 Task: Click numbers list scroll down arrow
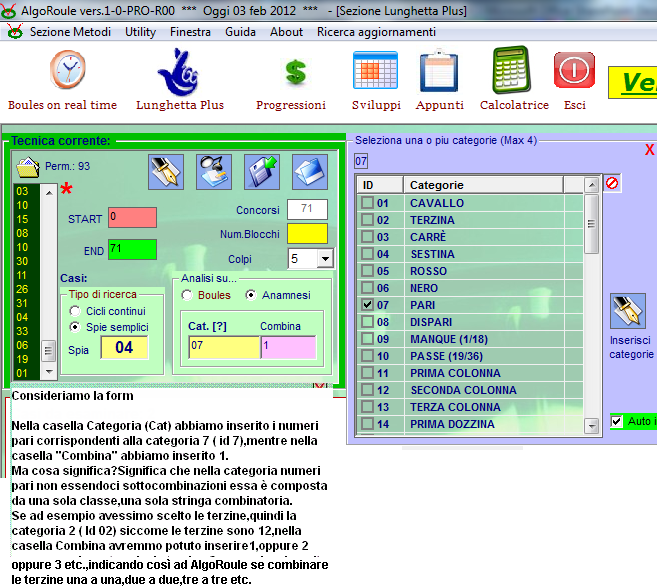[x=49, y=372]
